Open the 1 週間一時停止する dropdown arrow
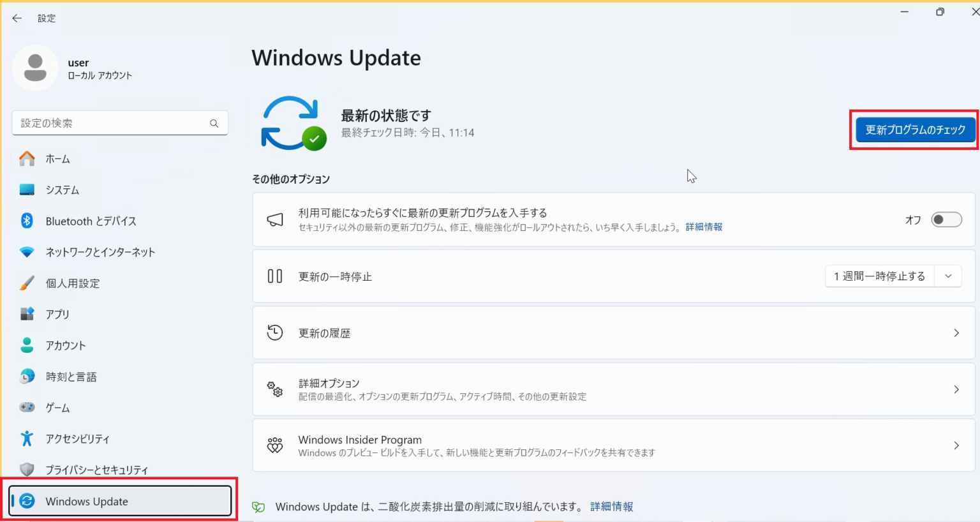 pyautogui.click(x=949, y=276)
